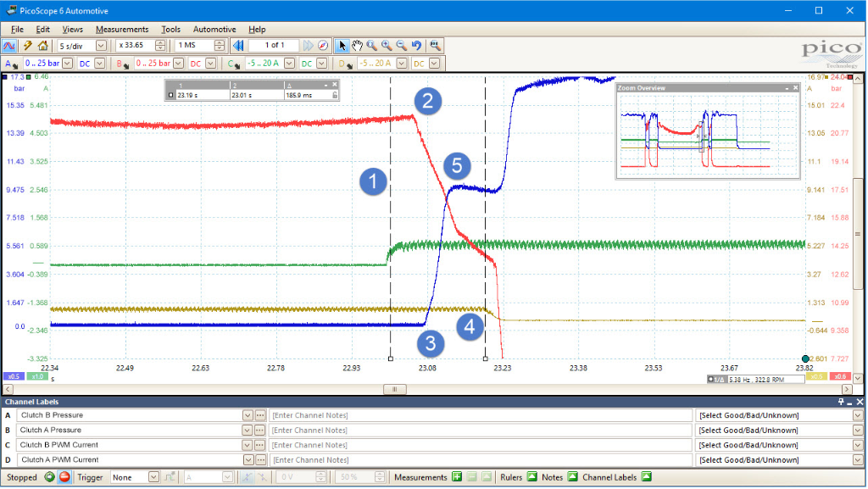Click the green x1.0 axis scale button
The image size is (868, 489).
click(37, 376)
